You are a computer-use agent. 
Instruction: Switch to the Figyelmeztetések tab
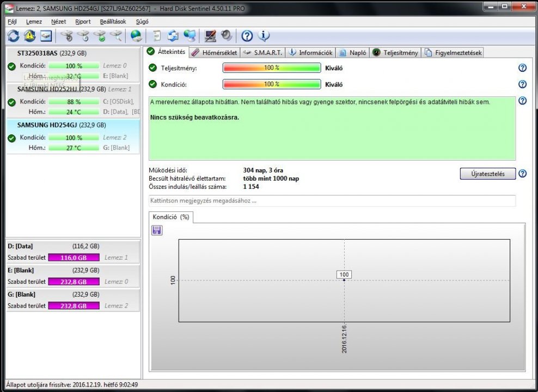click(453, 52)
